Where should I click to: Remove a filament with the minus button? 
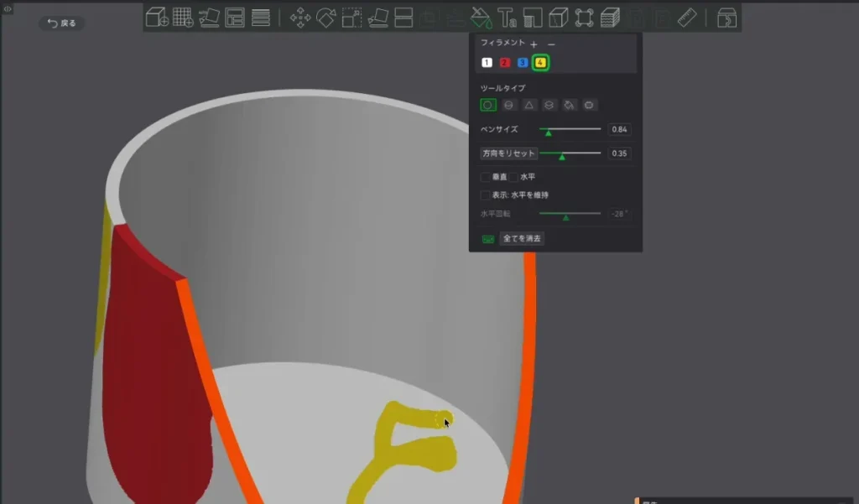click(551, 44)
